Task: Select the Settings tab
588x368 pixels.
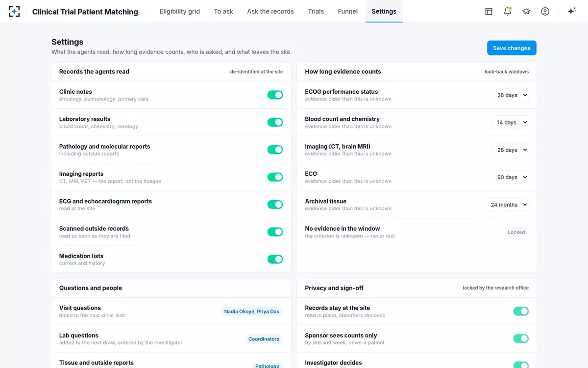Action: coord(384,11)
